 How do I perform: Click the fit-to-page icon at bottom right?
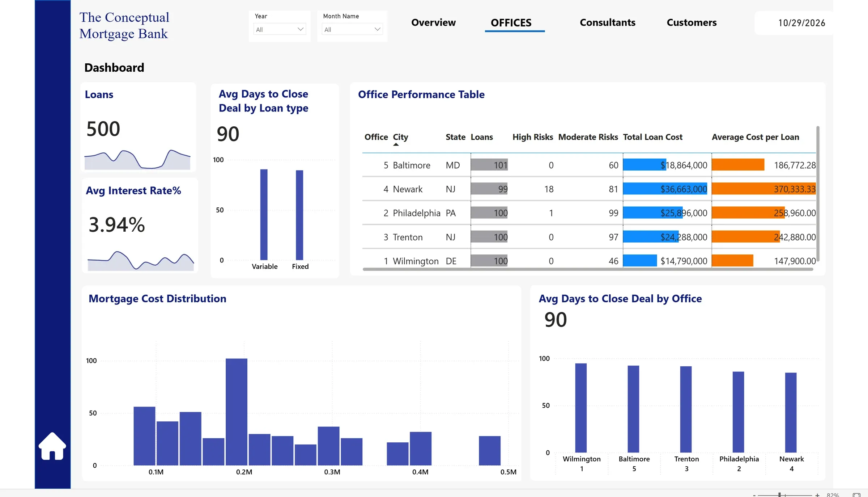point(856,495)
